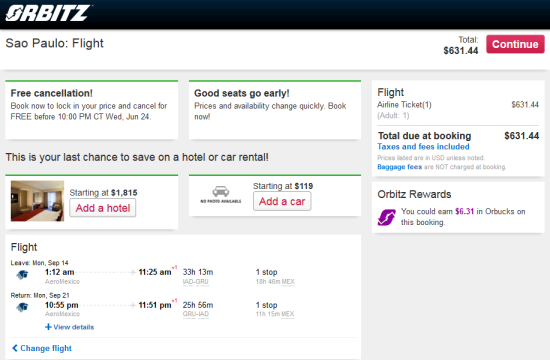Viewport: 550px width, 360px height.
Task: Open the hotel room photo thumbnail
Action: pyautogui.click(x=38, y=201)
